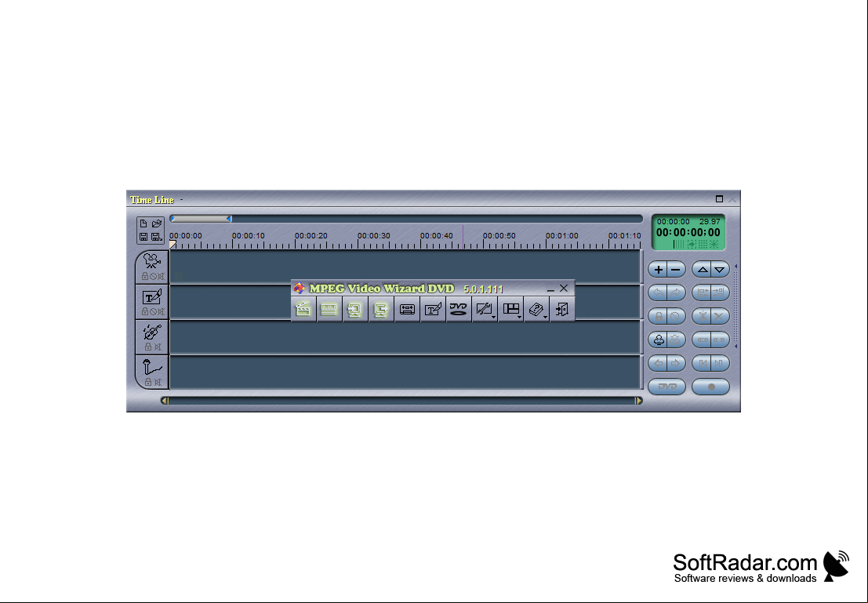Screen dimensions: 868x603
Task: Open the clapperboard media toolbar icon
Action: (x=303, y=309)
